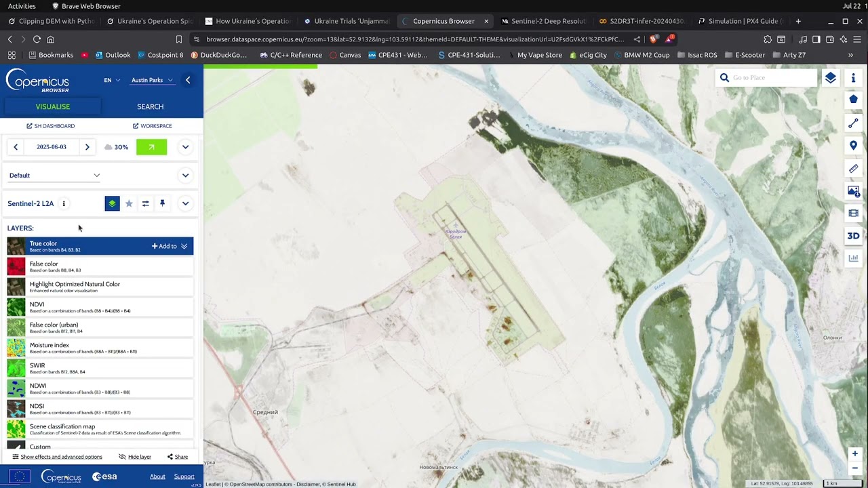Select the NDSI layer
868x488 pixels.
pyautogui.click(x=100, y=409)
